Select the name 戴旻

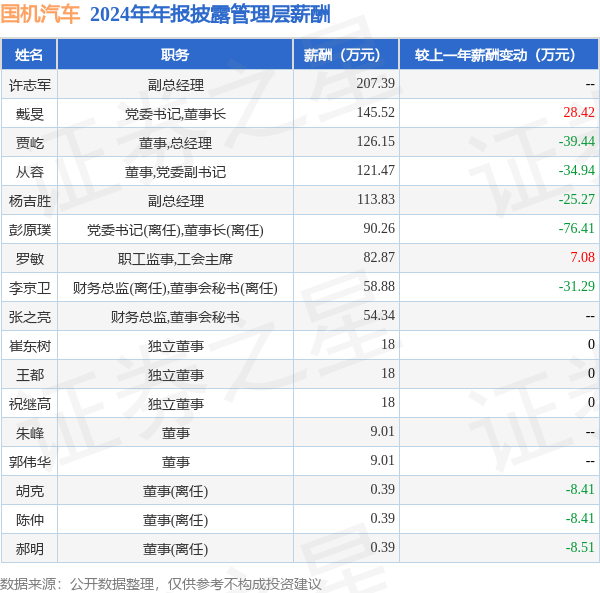(30, 114)
